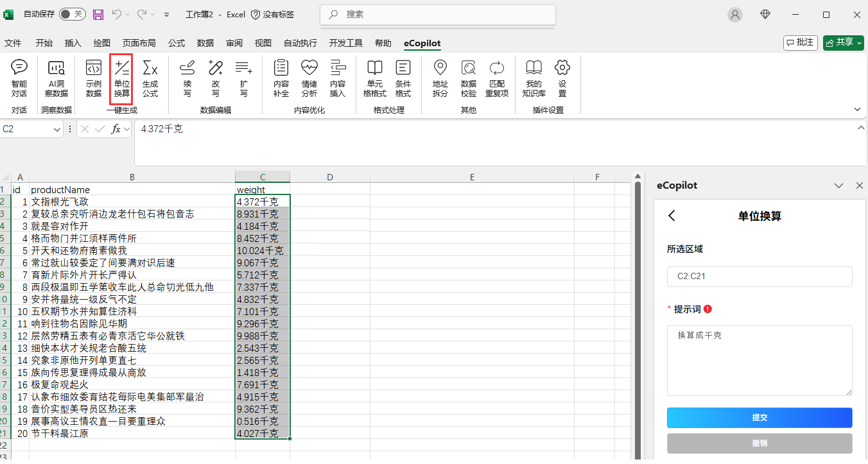The width and height of the screenshot is (868, 464).
Task: Open 我的知识库 knowledge base
Action: [x=534, y=78]
